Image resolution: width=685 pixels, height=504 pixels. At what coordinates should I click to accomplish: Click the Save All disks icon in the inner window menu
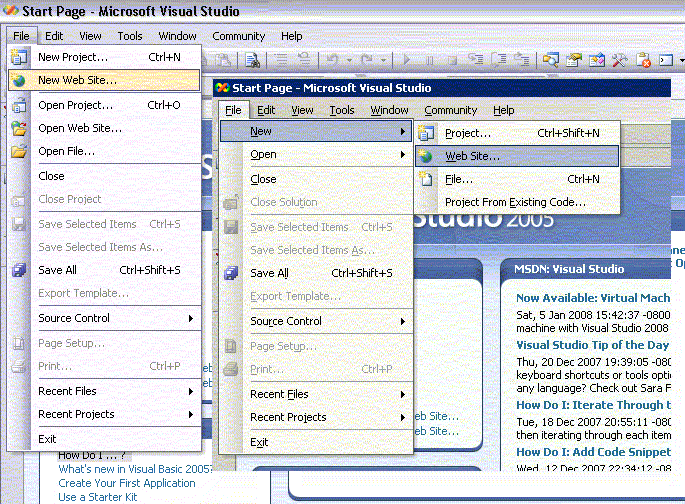pyautogui.click(x=231, y=273)
